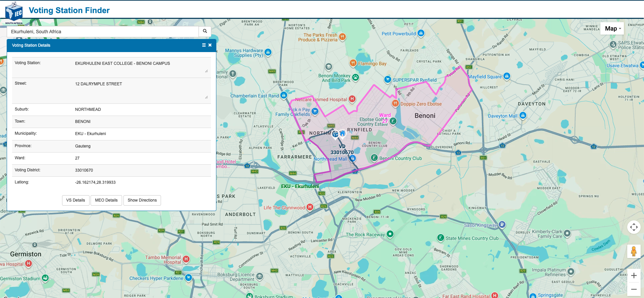Screen dimensions: 644x298
Task: Open the Voting Station Details hamburger menu
Action: coord(204,45)
